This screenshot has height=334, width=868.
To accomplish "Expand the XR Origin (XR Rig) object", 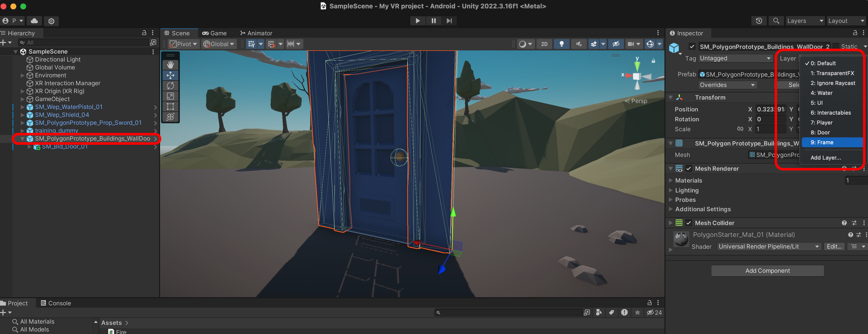I will pos(22,91).
